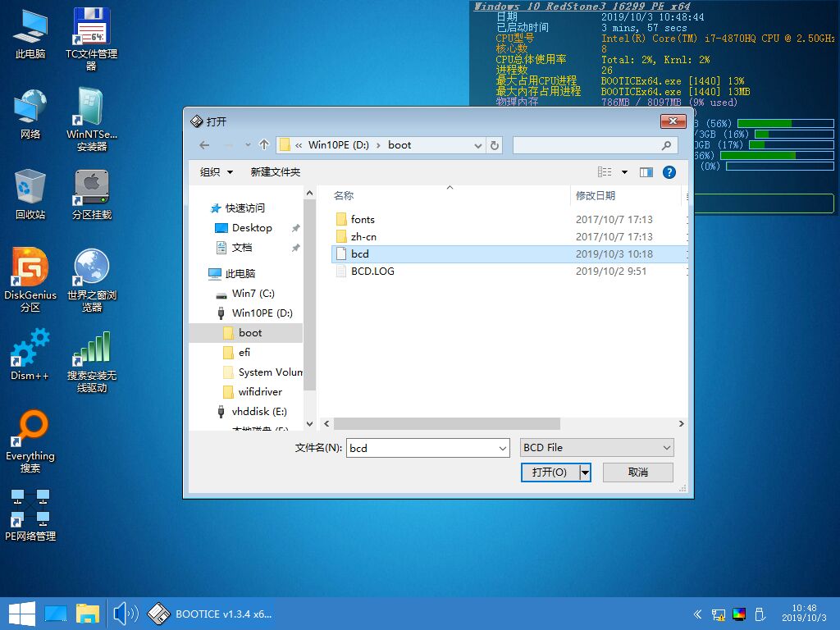Select Win7 (C:) drive
This screenshot has width=840, height=630.
253,294
